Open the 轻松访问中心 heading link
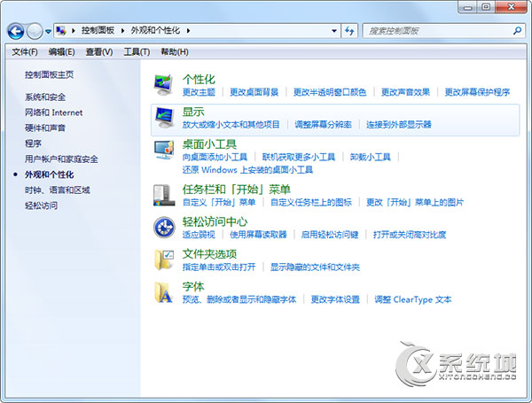The image size is (532, 403). (215, 222)
